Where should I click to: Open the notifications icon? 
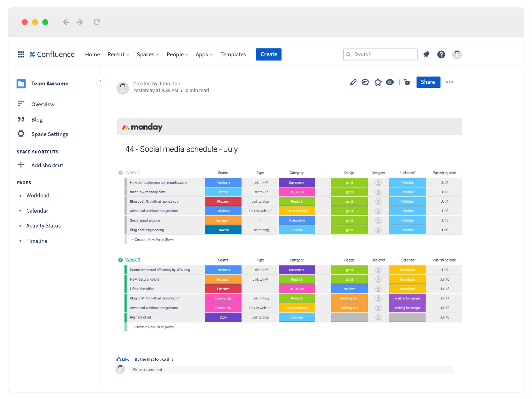pyautogui.click(x=426, y=54)
